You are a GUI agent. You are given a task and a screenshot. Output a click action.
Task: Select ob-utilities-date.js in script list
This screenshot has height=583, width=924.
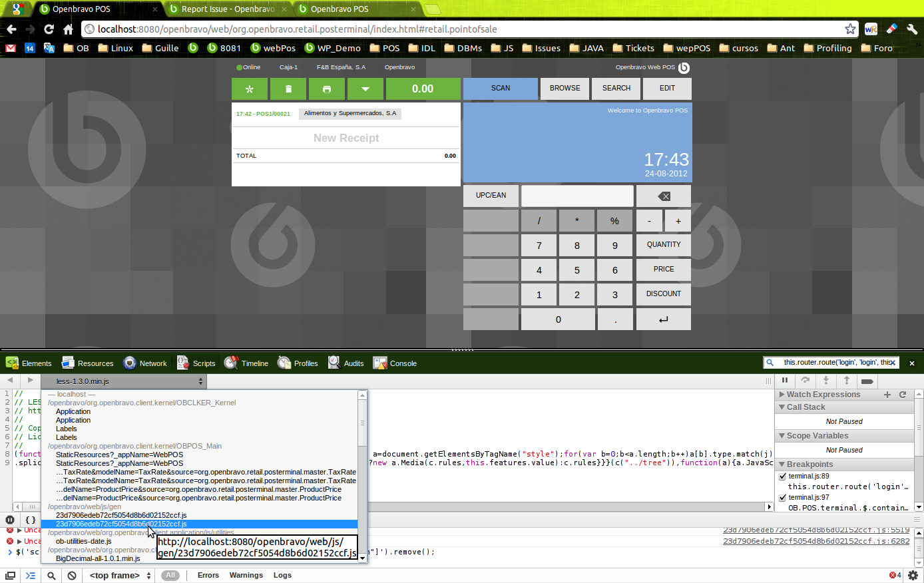tap(84, 541)
